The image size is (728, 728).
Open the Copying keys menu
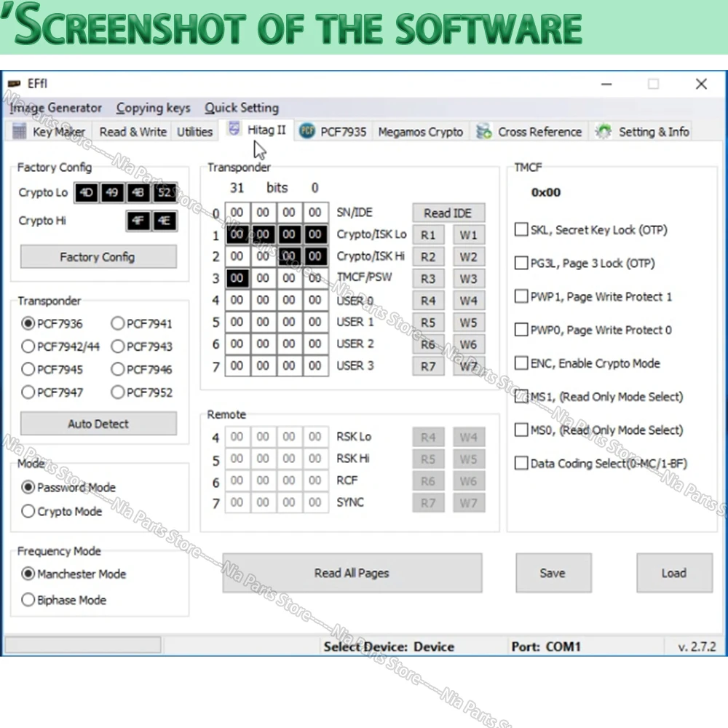tap(153, 108)
